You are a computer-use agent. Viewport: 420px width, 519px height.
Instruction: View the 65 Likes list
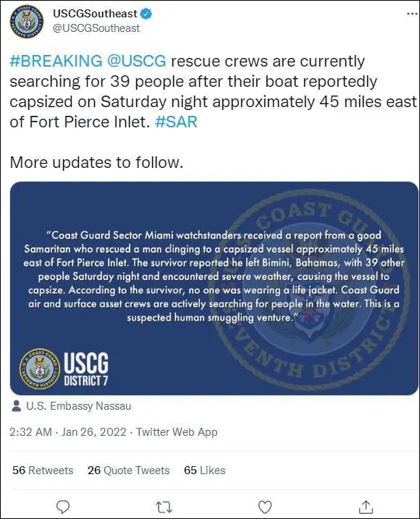(x=205, y=471)
